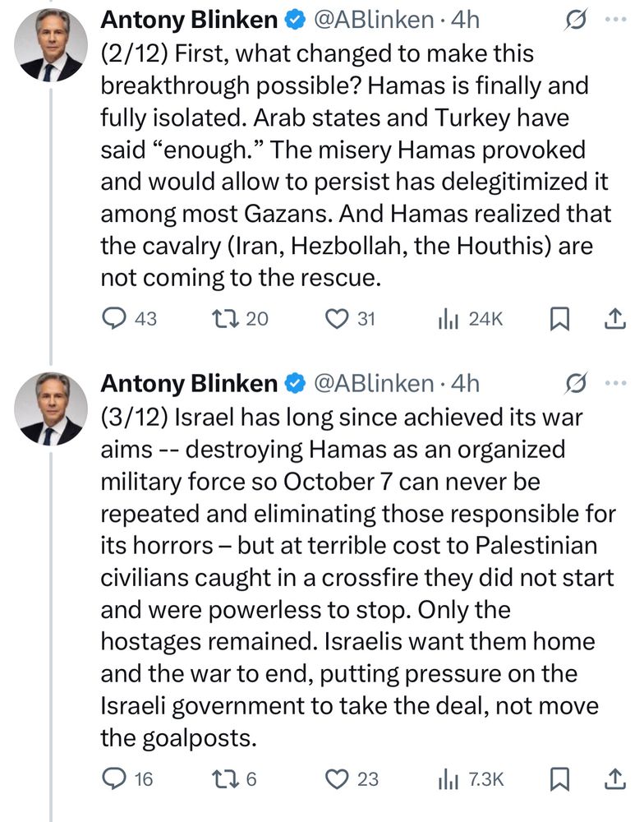Open more options for (3/12) tweet
644x822 pixels.
615,383
